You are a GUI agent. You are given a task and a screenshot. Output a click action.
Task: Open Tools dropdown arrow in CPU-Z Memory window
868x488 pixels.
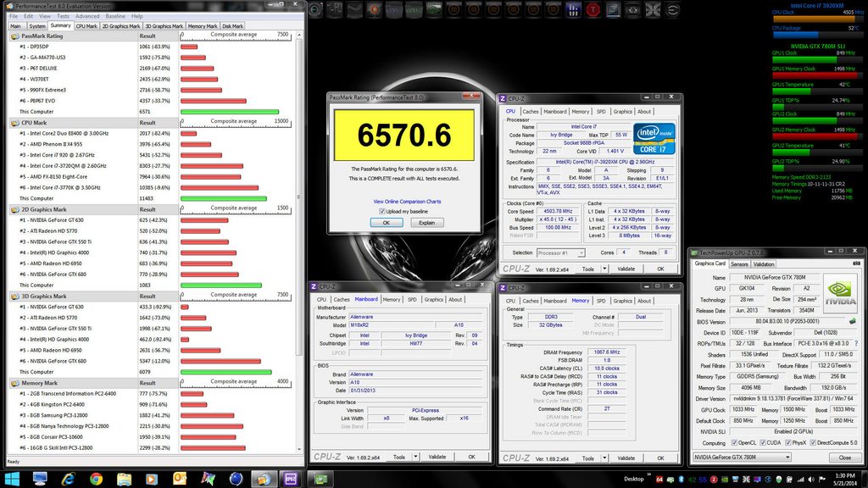604,458
